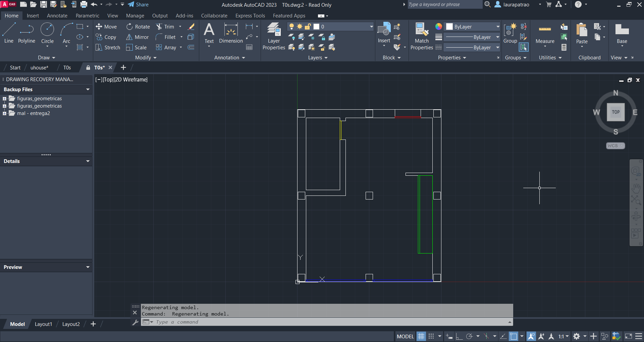Screen dimensions: 644x342
Task: Click the Share button
Action: 138,5
